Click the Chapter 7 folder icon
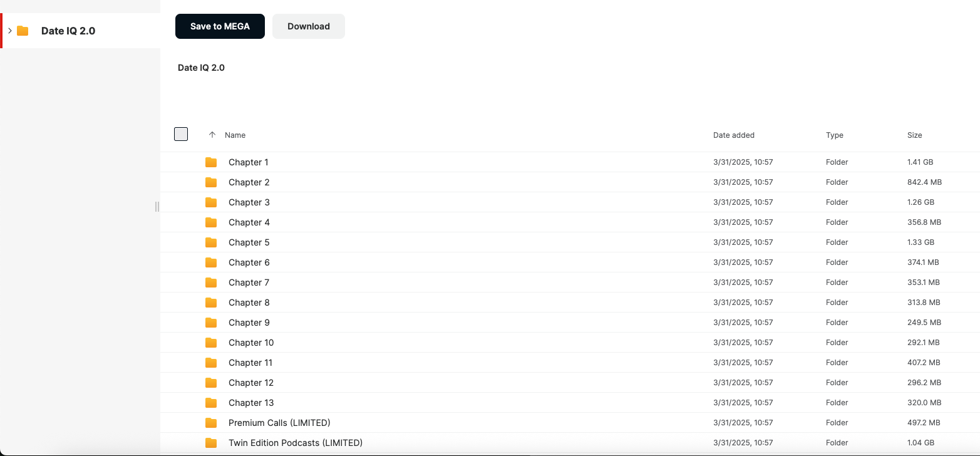Image resolution: width=980 pixels, height=456 pixels. (x=211, y=282)
